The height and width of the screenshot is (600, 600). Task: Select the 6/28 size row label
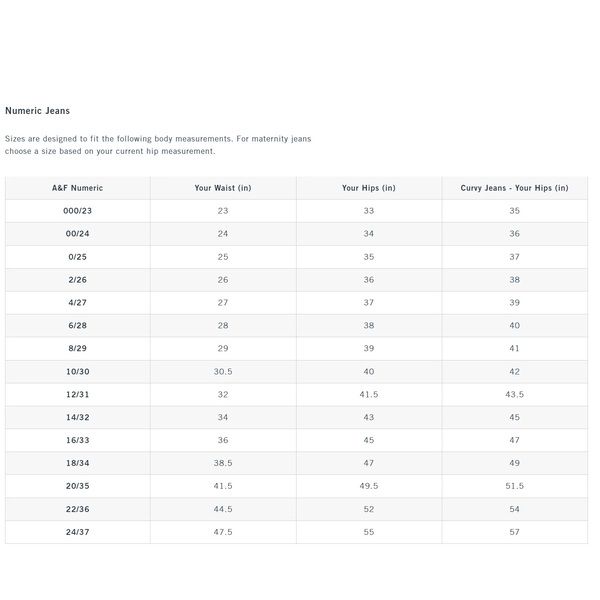pyautogui.click(x=77, y=326)
